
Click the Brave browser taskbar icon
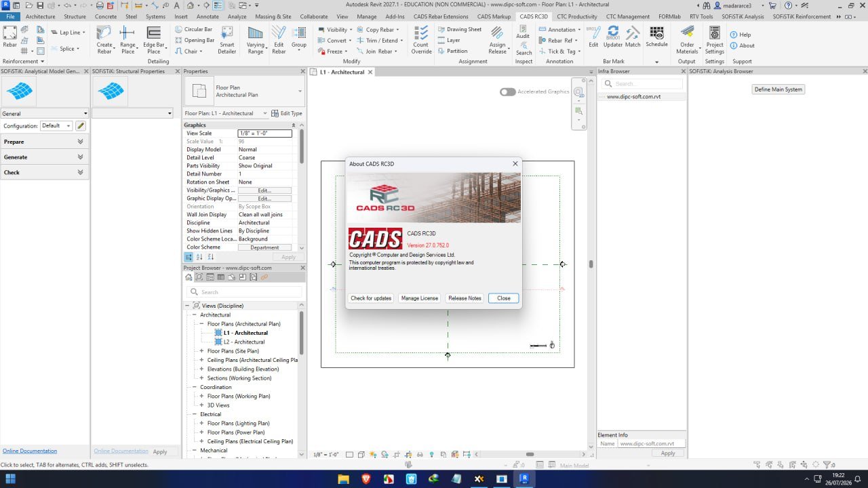366,479
